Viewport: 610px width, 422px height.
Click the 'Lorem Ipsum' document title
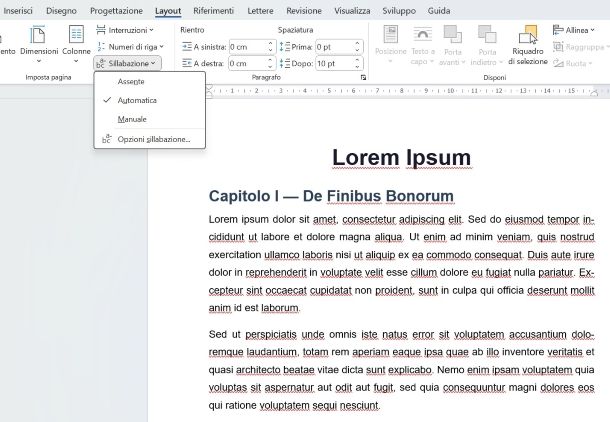tap(401, 158)
